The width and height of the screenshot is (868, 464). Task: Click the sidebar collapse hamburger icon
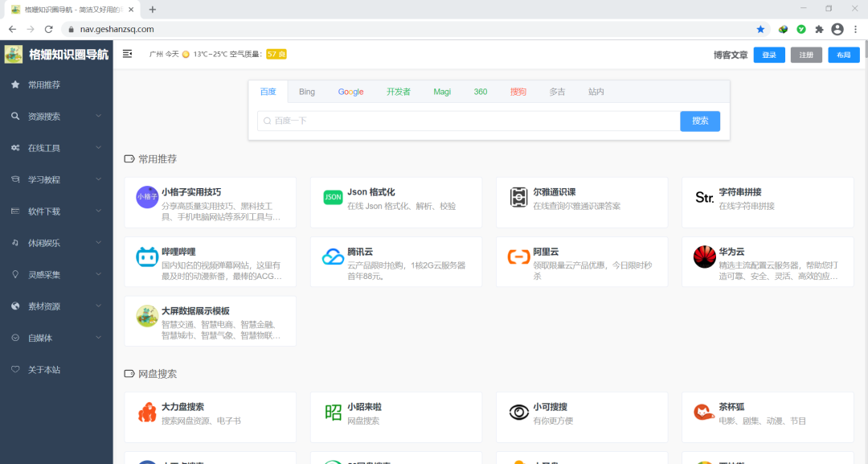click(127, 54)
